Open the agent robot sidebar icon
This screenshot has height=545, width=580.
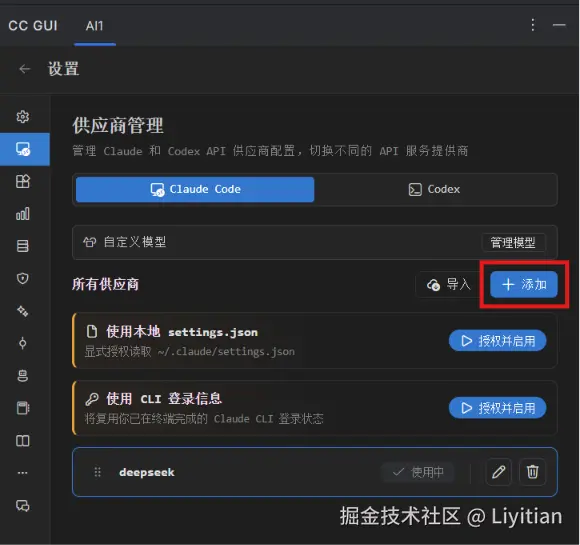point(23,376)
